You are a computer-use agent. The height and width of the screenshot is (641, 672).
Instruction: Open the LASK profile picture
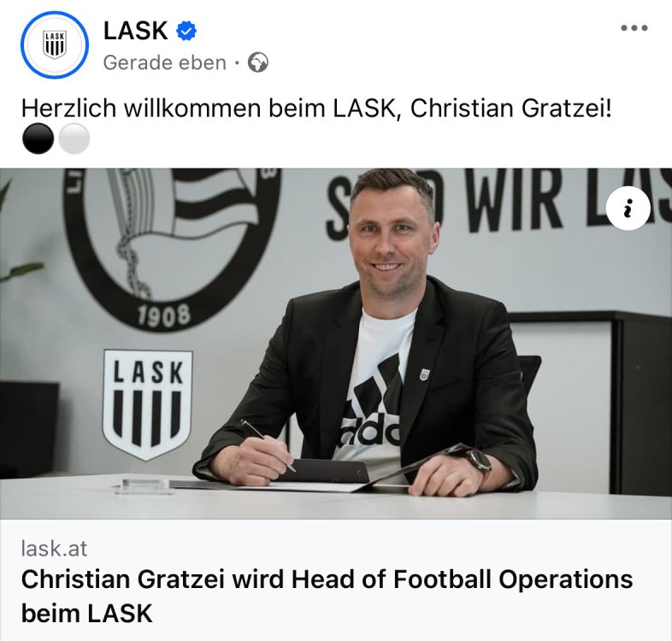pyautogui.click(x=55, y=44)
